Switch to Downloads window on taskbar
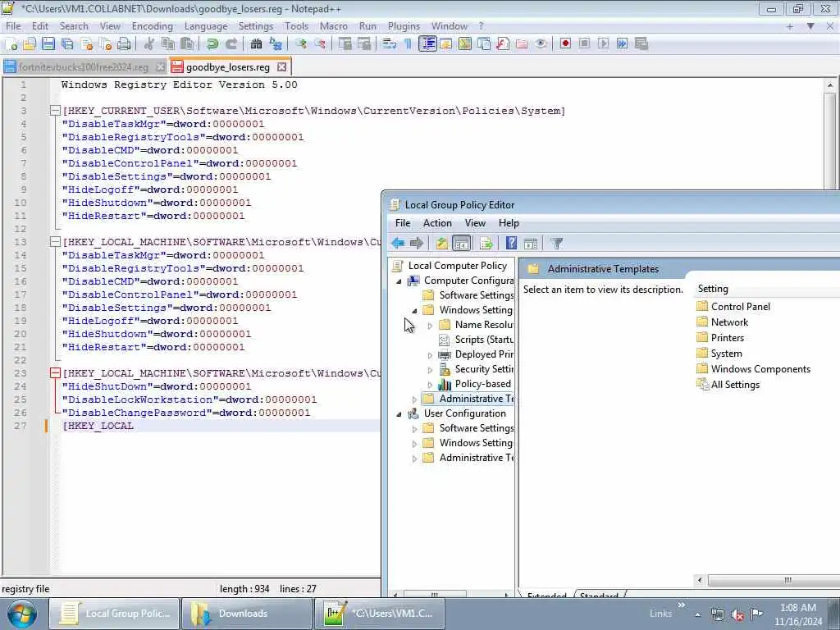Image resolution: width=840 pixels, height=630 pixels. pos(246,614)
